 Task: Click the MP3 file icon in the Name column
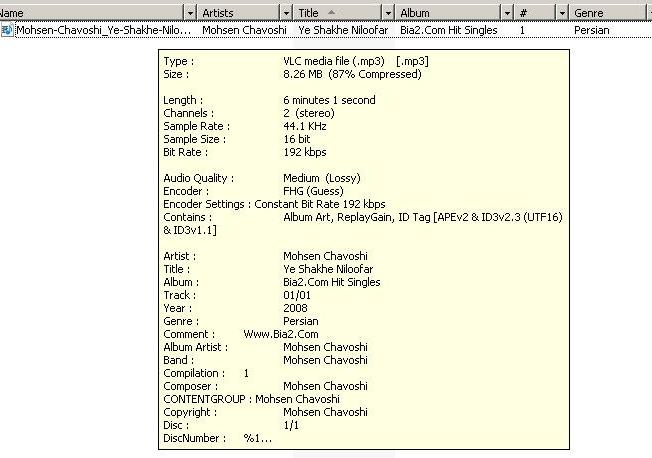[7, 30]
